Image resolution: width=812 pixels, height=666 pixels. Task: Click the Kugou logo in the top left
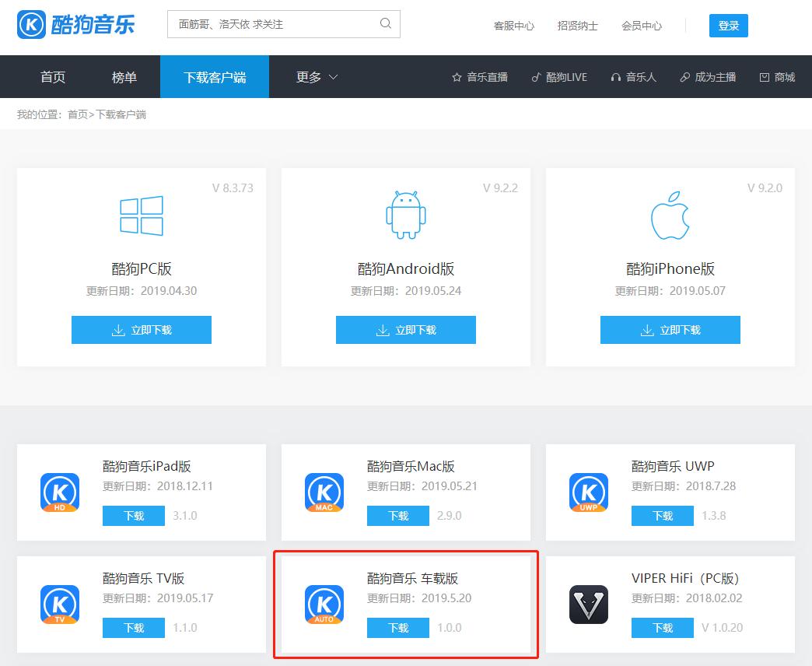(x=75, y=24)
